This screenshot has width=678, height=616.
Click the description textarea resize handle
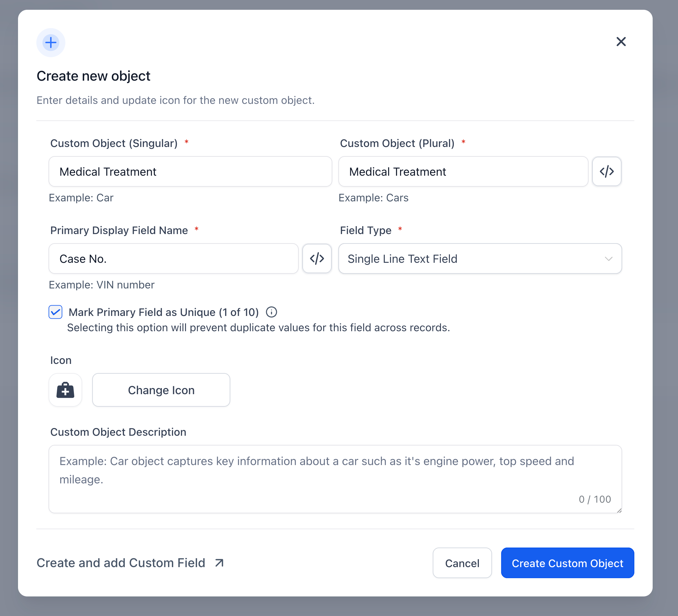point(619,510)
